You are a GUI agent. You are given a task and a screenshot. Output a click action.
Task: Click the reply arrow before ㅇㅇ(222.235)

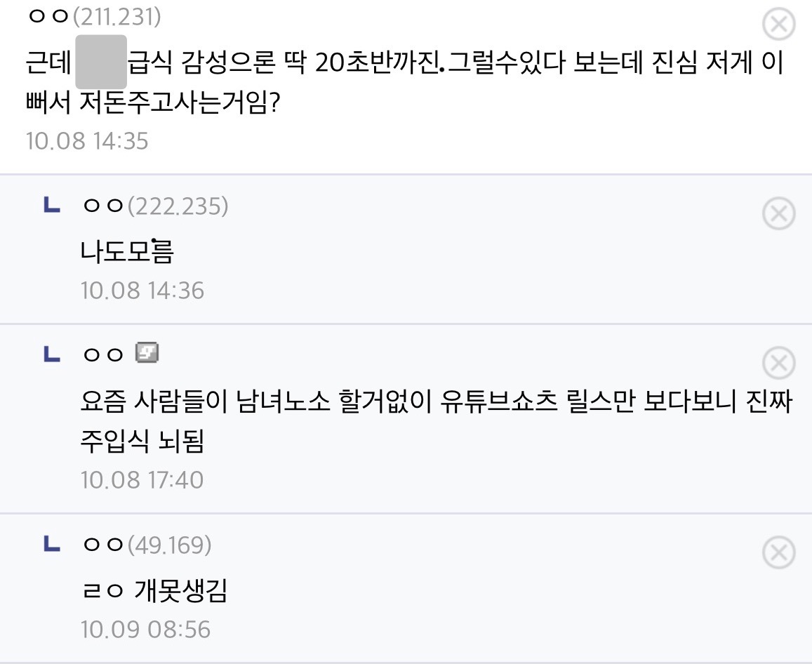[x=51, y=206]
